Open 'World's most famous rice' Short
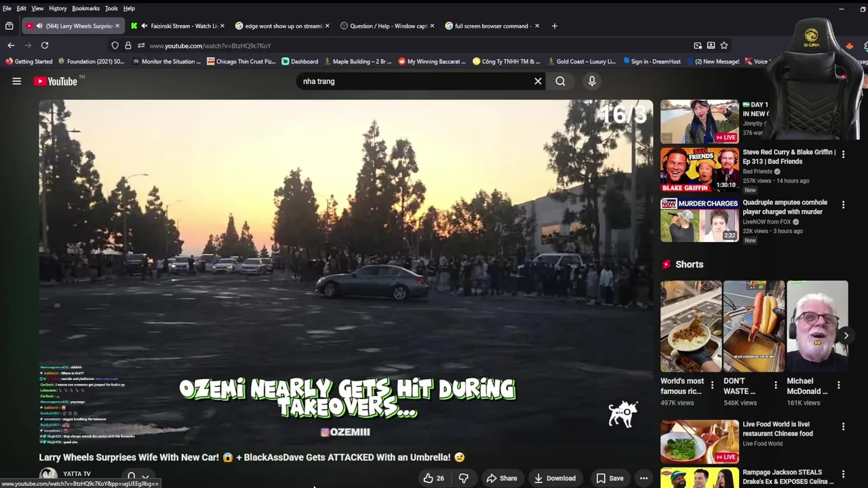 [x=691, y=327]
